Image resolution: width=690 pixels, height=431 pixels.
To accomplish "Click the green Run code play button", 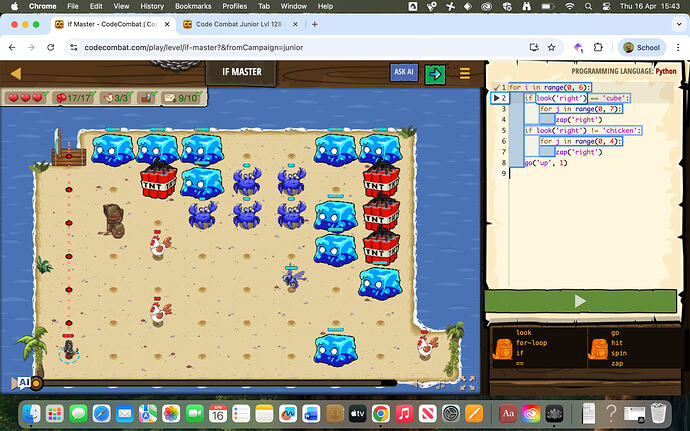I will [x=580, y=301].
